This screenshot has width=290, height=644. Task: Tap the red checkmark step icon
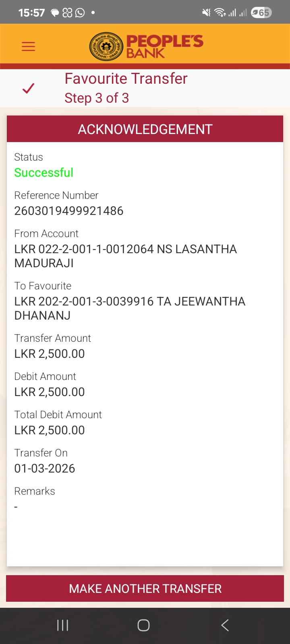29,88
